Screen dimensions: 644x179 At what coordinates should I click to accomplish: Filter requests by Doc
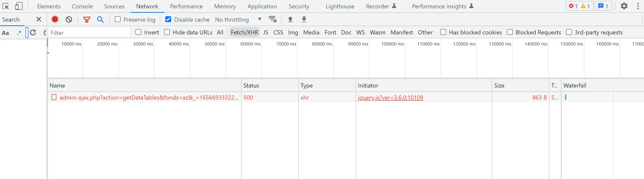click(x=346, y=32)
